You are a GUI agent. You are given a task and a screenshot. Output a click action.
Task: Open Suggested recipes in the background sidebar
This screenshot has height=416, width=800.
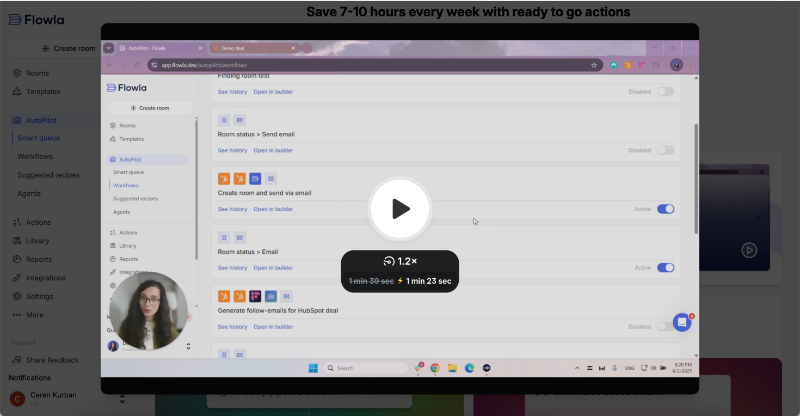[48, 175]
